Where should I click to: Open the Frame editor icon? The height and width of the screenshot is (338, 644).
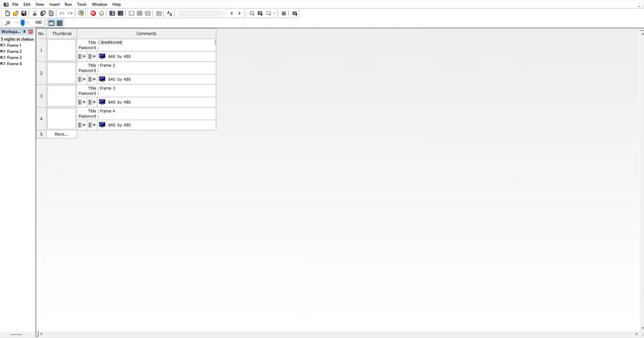[x=120, y=14]
